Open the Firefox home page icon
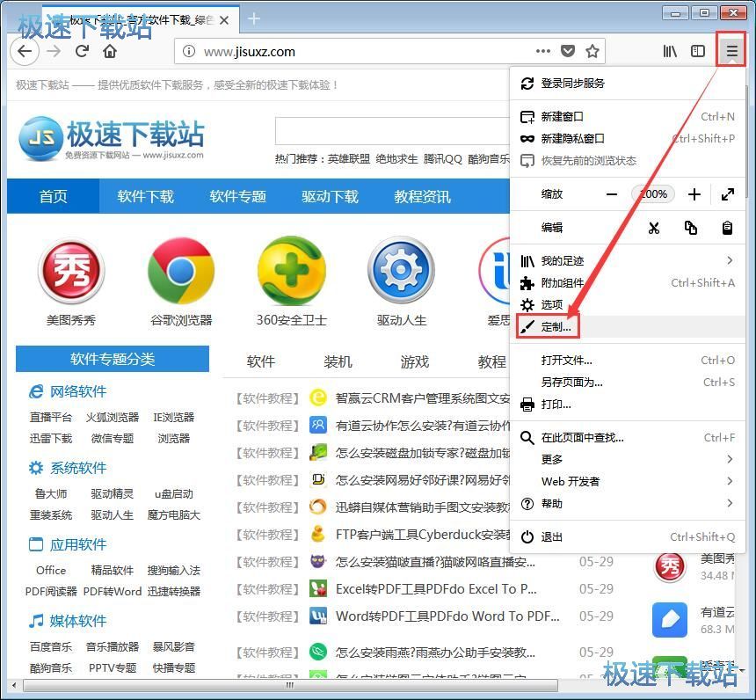Image resolution: width=756 pixels, height=700 pixels. [110, 51]
